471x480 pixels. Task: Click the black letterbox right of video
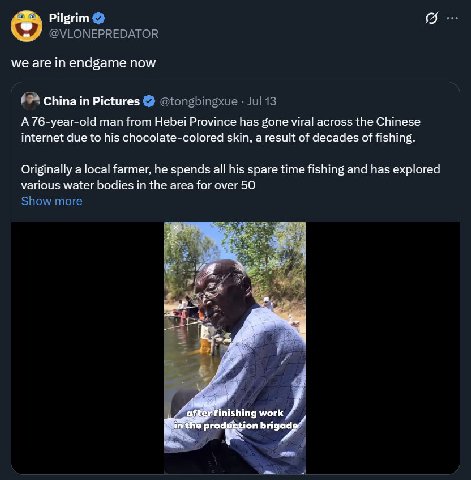(383, 348)
